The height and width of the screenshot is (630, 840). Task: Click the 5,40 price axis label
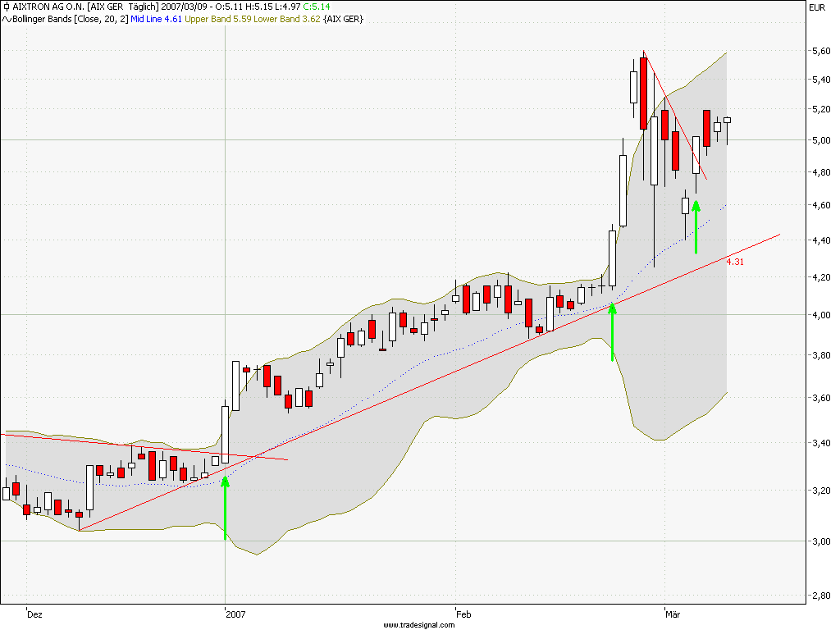tap(821, 80)
